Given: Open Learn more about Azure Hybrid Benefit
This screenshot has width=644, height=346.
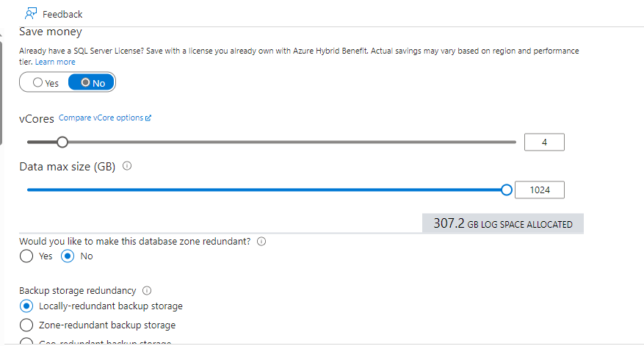Looking at the screenshot, I should click(x=55, y=62).
